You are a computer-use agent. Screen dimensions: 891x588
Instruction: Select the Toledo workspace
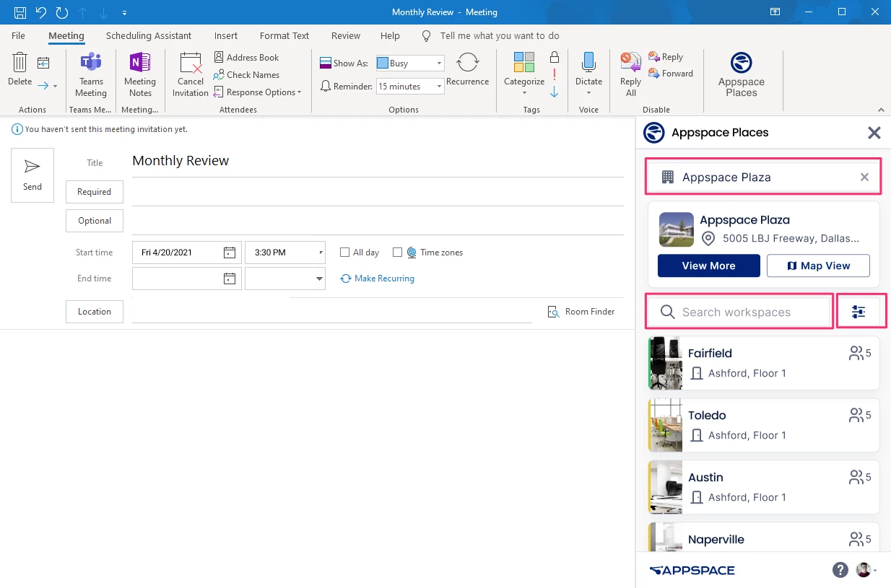point(764,425)
